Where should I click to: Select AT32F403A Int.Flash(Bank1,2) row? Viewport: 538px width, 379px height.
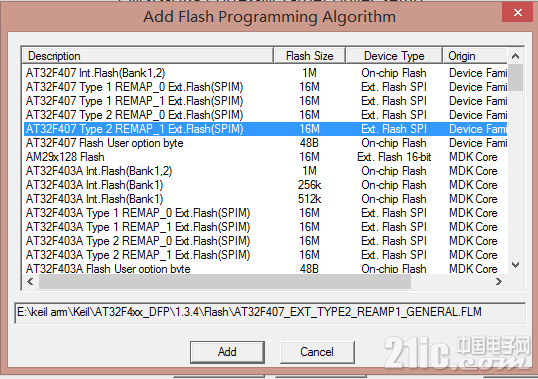click(265, 171)
